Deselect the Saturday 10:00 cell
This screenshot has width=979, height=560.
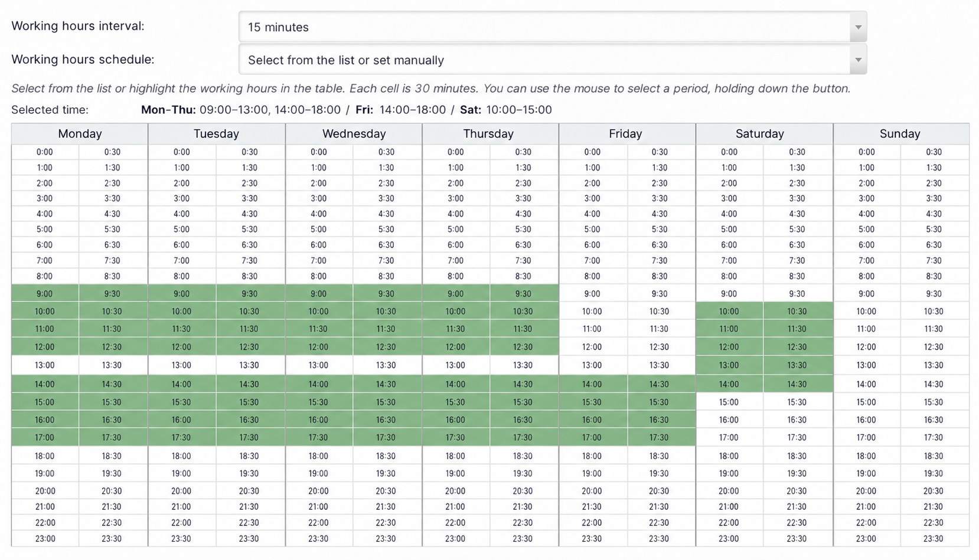[729, 311]
